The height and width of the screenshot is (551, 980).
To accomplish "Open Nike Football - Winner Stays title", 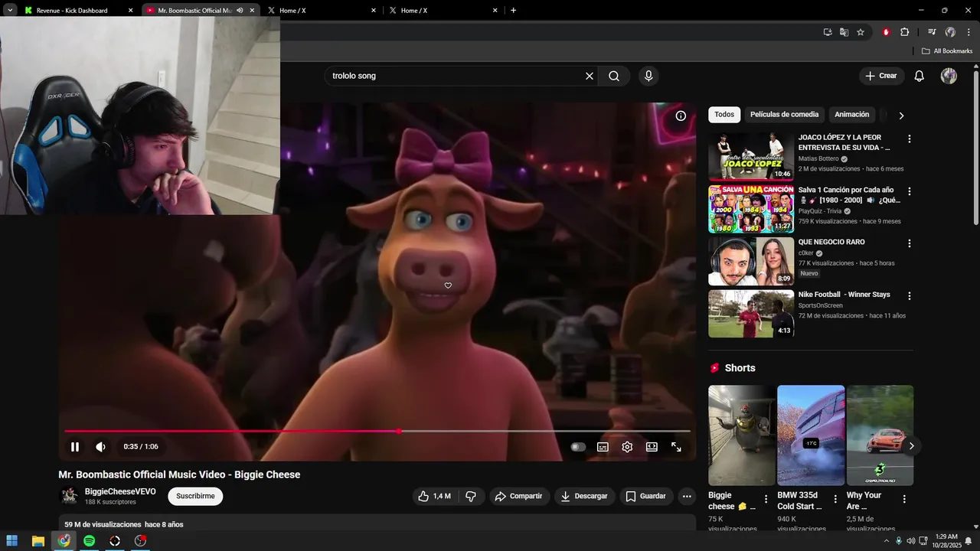I will click(x=844, y=295).
